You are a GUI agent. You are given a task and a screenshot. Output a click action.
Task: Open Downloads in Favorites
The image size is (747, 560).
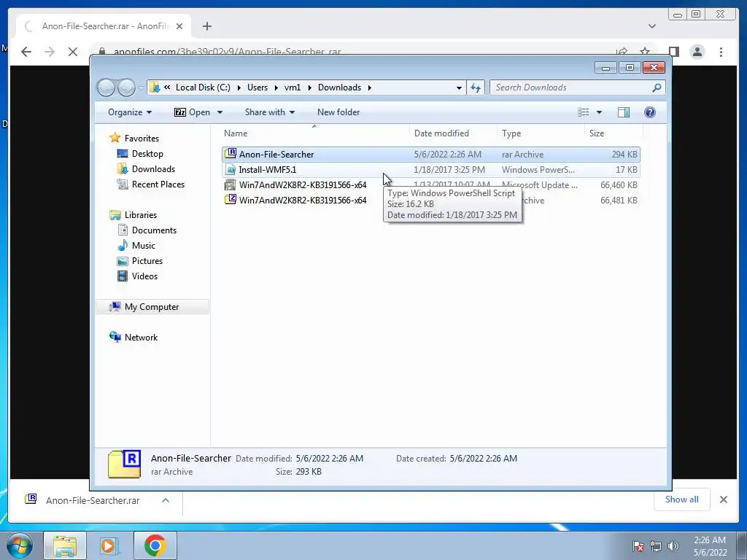[x=153, y=169]
